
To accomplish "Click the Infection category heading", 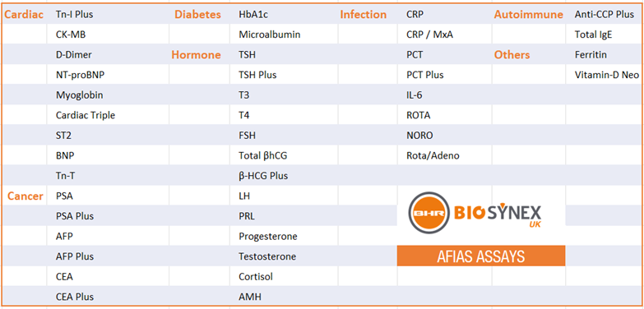I will click(x=363, y=14).
